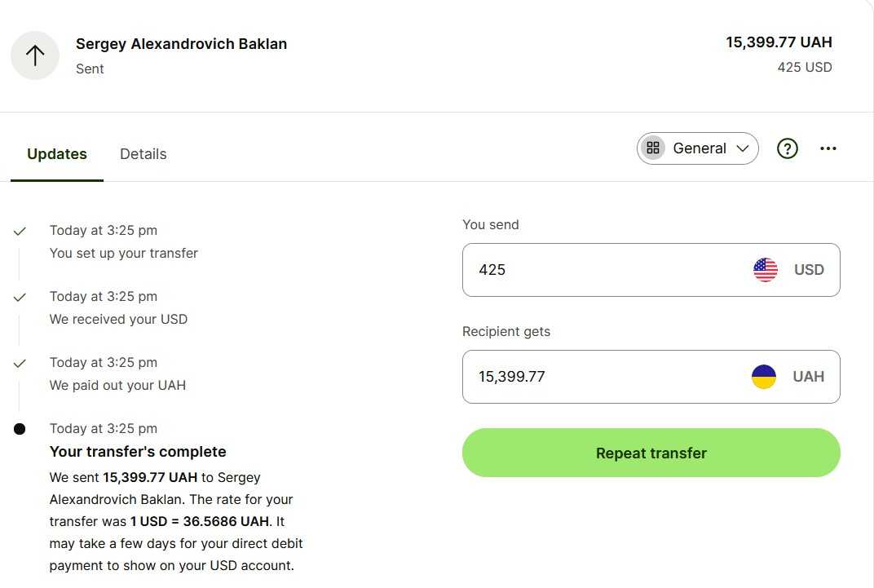Switch to the Details tab
Image resolution: width=874 pixels, height=588 pixels.
click(143, 154)
